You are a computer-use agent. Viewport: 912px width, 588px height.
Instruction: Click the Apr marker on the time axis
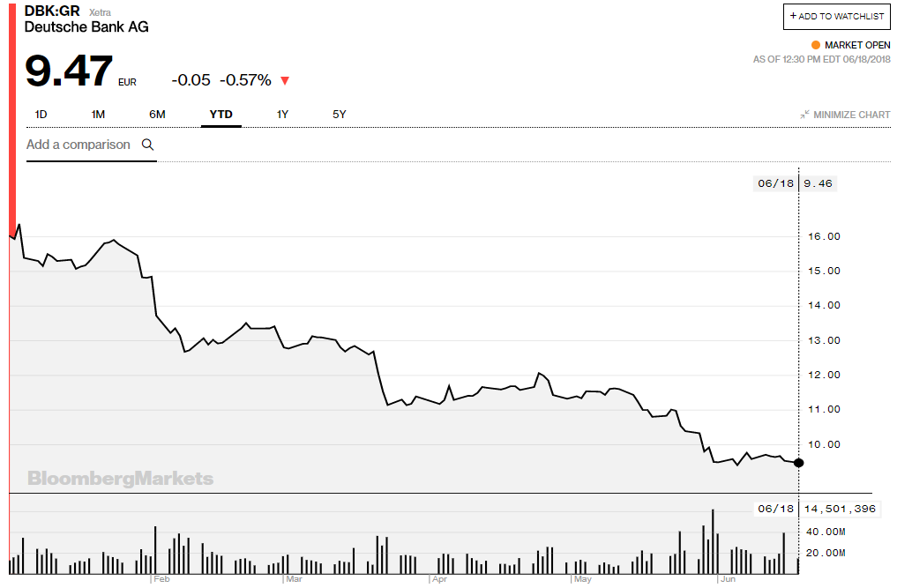[438, 579]
